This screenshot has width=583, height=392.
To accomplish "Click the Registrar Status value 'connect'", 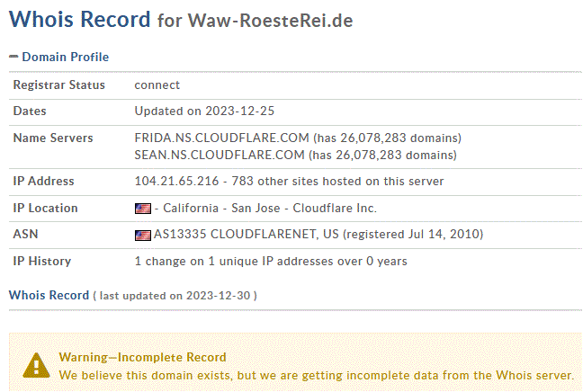I will pyautogui.click(x=157, y=85).
